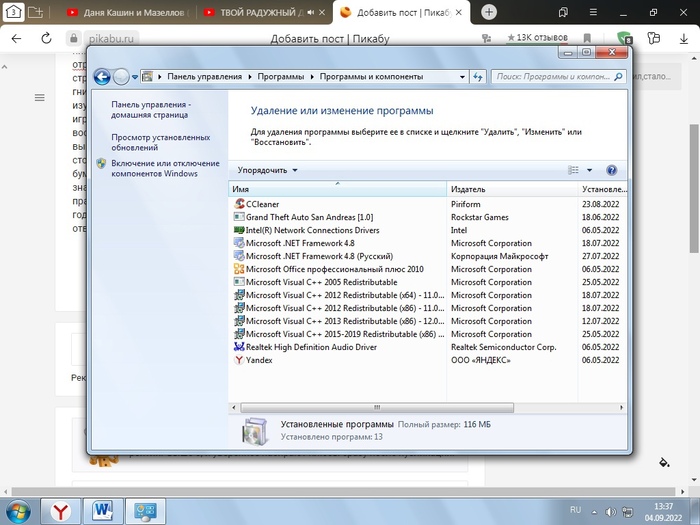Close the Добавить пост browser tab

pos(461,12)
